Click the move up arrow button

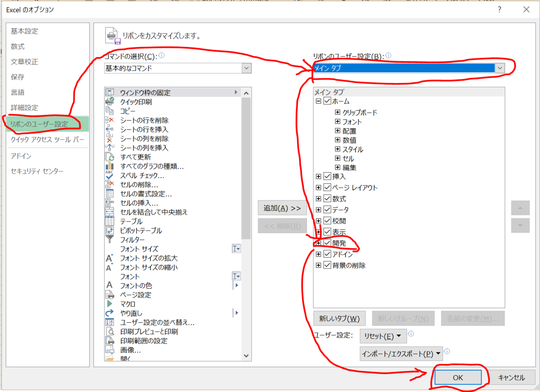(520, 208)
